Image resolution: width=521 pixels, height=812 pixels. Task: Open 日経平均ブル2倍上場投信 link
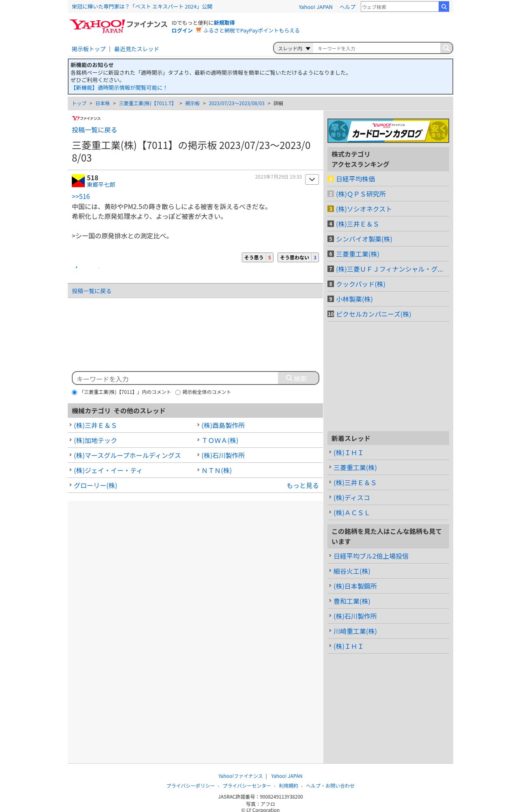point(371,556)
